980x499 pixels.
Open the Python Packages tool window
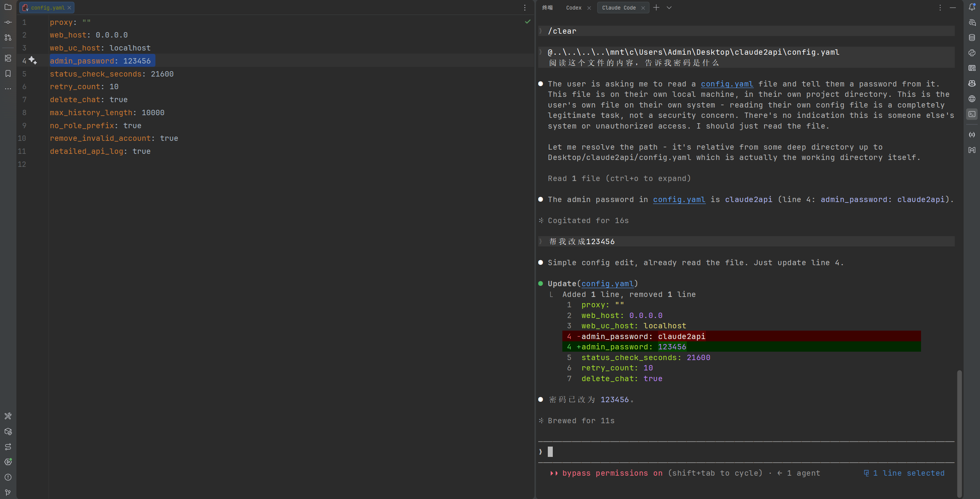(x=8, y=431)
